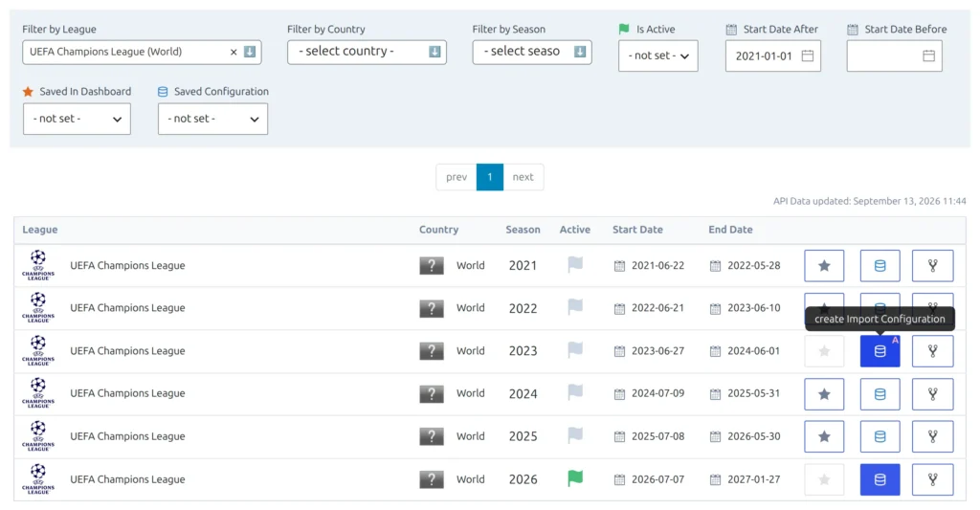This screenshot has height=510, width=980.
Task: Open the branch icon for 2021 season
Action: pos(932,266)
